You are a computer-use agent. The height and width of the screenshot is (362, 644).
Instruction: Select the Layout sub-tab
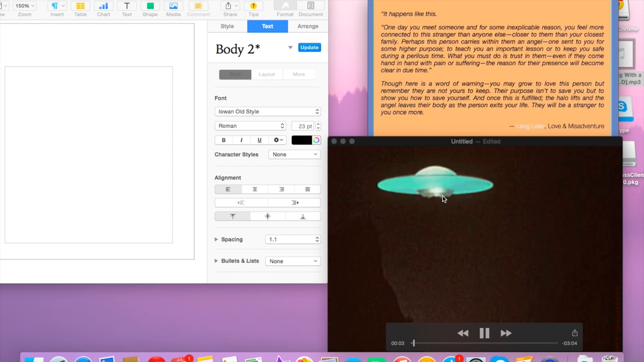point(266,74)
